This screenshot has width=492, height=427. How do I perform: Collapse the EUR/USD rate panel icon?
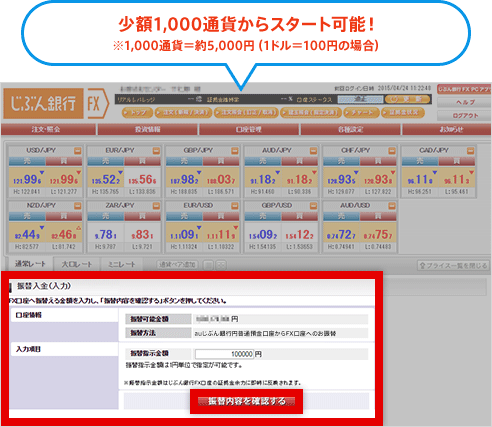(x=235, y=206)
